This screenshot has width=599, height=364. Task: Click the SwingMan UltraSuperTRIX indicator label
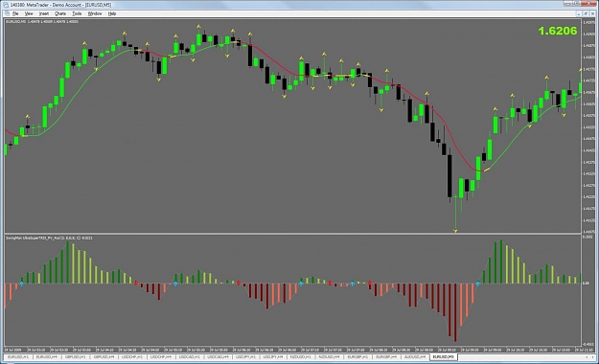(x=49, y=238)
